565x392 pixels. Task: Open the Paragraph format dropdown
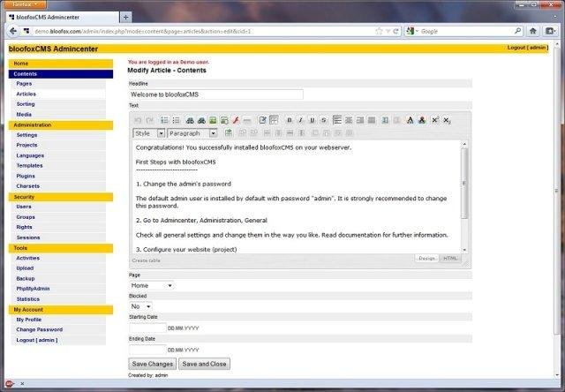[x=192, y=133]
